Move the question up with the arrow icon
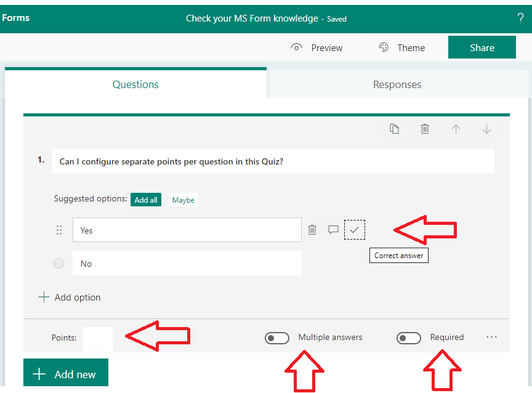532x393 pixels. 456,129
